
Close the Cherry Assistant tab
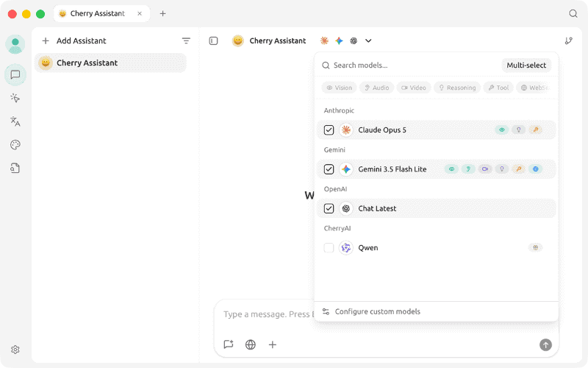coord(140,13)
